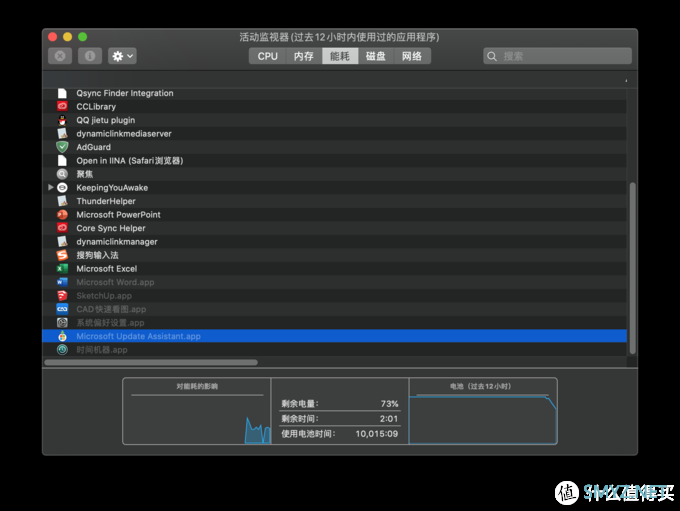The image size is (680, 511).
Task: Switch to the CPU tab
Action: 268,56
